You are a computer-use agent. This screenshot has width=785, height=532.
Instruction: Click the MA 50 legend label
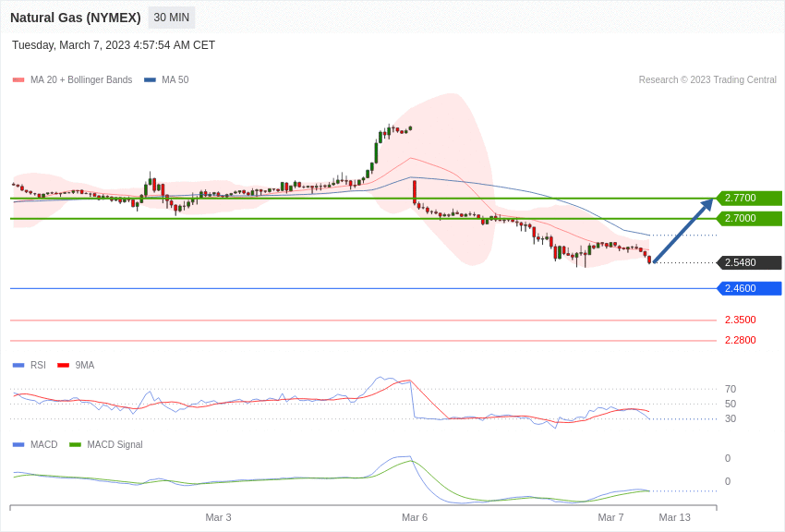[x=175, y=79]
